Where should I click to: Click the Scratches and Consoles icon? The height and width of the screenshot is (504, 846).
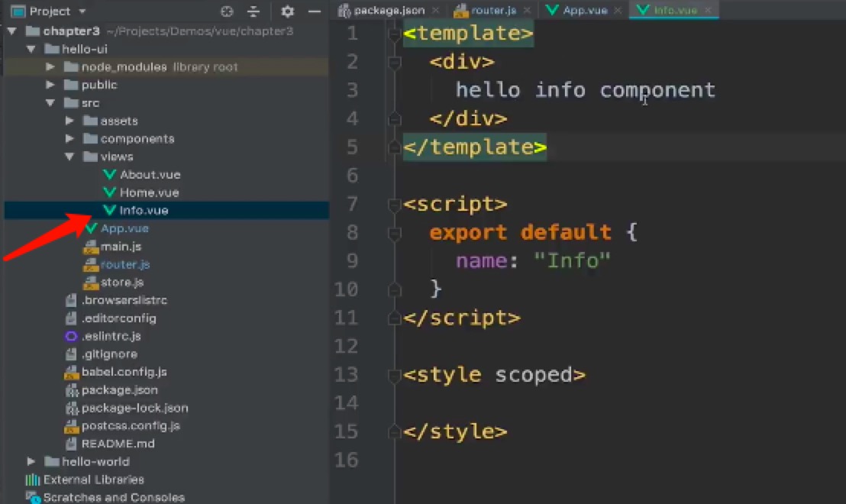click(x=34, y=497)
